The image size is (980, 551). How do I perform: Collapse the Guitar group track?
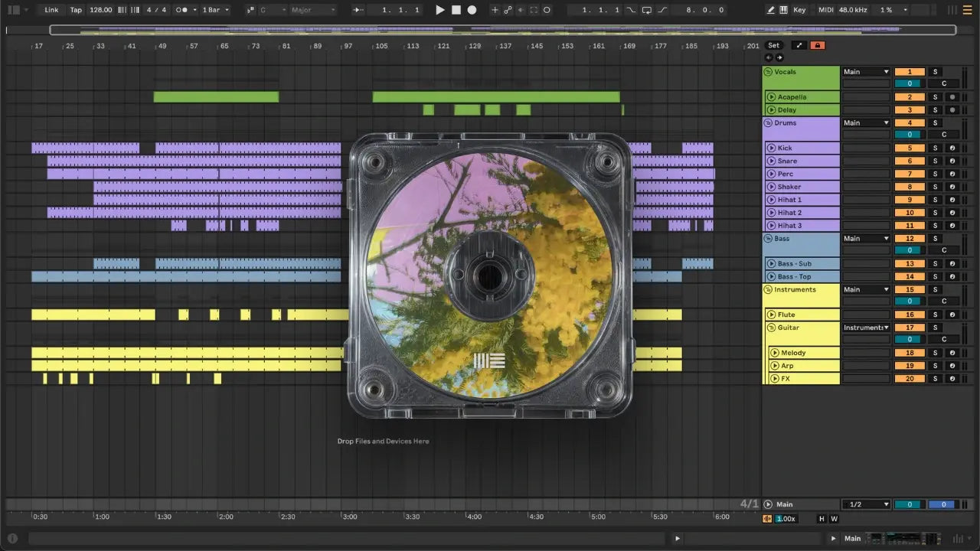[x=772, y=328]
